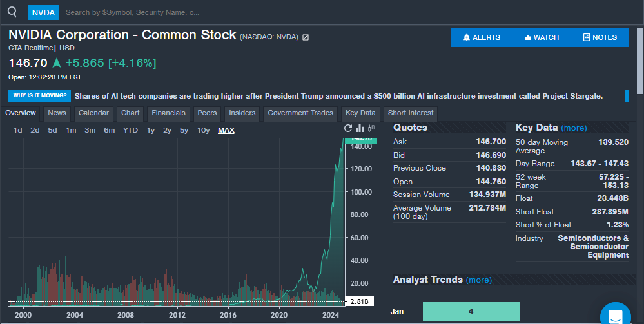Open NVDA external link icon beside ticker

point(306,37)
